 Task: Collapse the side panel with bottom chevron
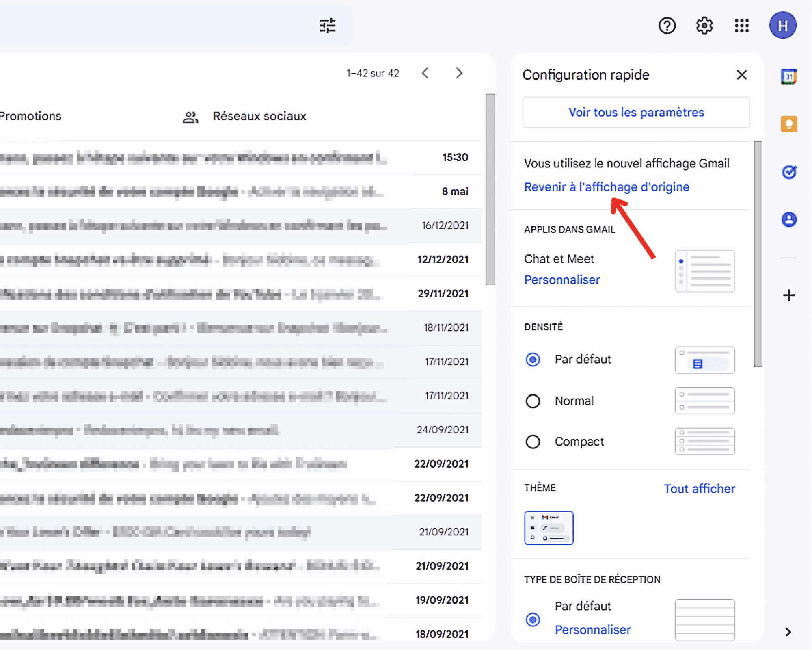788,632
